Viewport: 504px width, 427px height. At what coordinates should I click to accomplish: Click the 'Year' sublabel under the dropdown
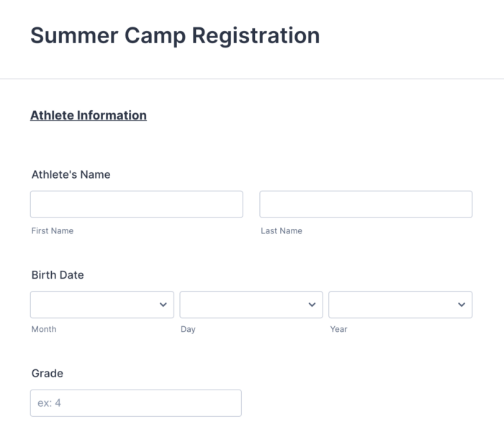(x=338, y=329)
